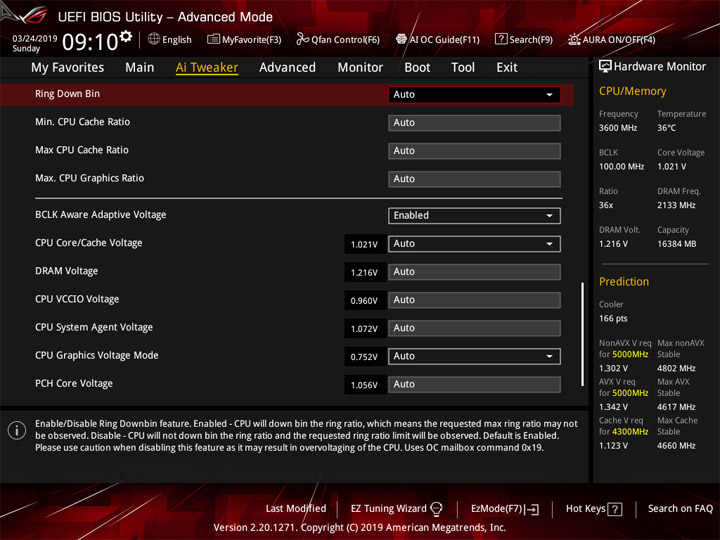Open Search on FAQ link

pyautogui.click(x=680, y=508)
